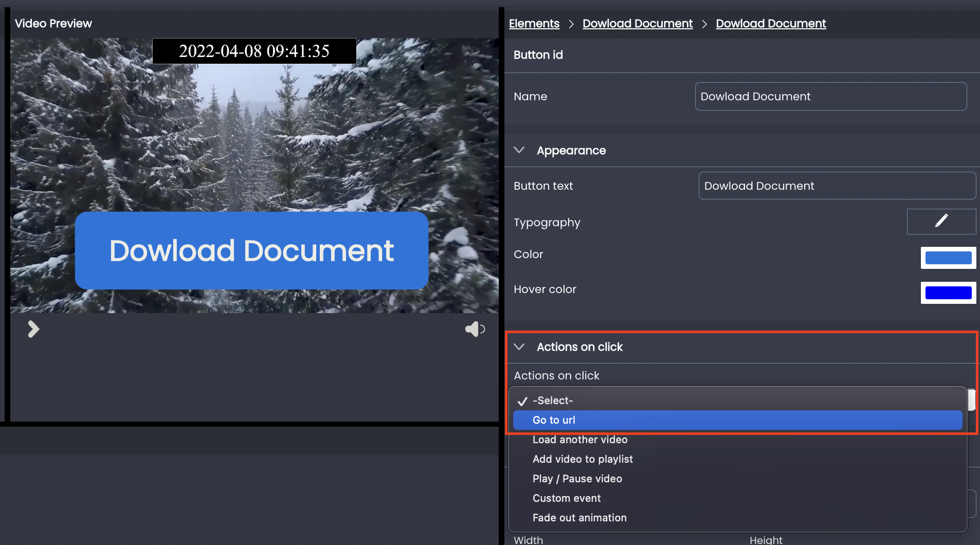Screen dimensions: 980x545
Task: Open the middle Dowload Document breadcrumb
Action: pyautogui.click(x=638, y=24)
